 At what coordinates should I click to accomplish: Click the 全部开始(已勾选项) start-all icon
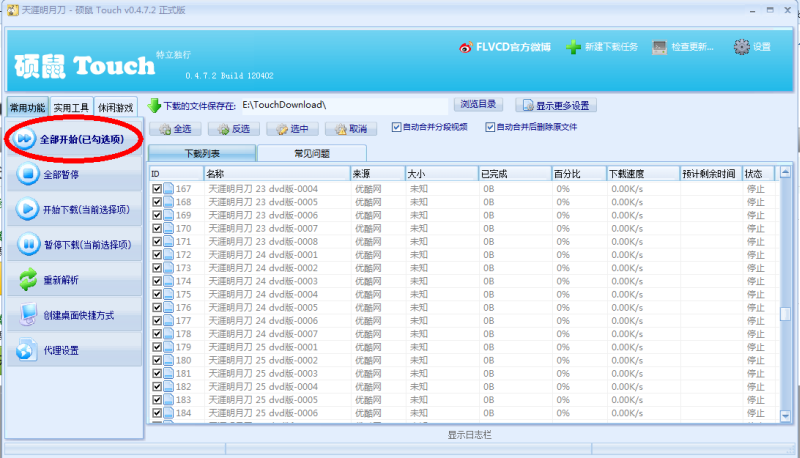(24, 139)
